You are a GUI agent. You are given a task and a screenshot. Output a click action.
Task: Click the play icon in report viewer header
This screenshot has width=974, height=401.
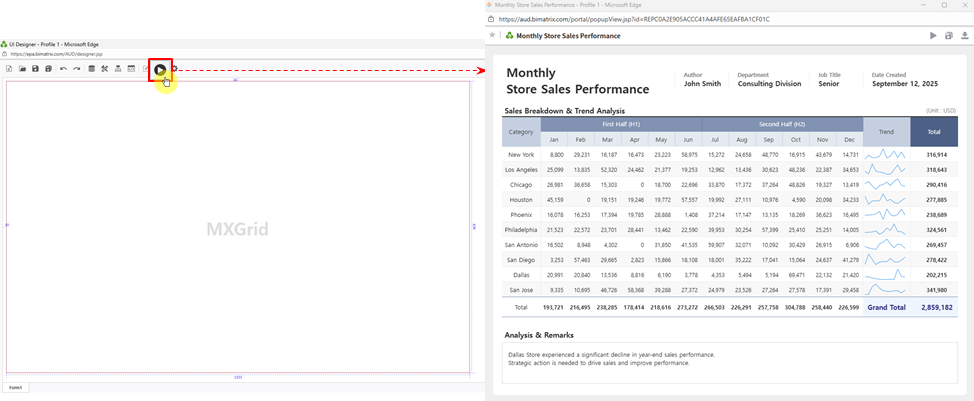coord(933,36)
